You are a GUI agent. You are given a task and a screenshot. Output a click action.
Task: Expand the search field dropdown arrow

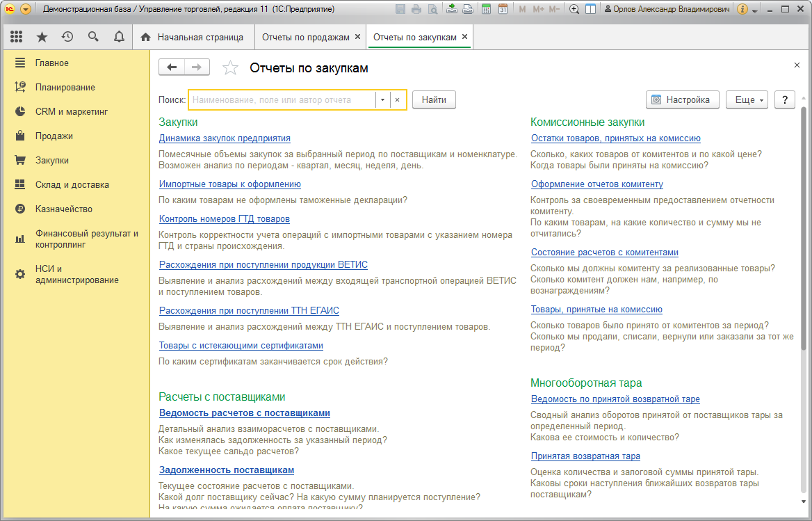[382, 100]
